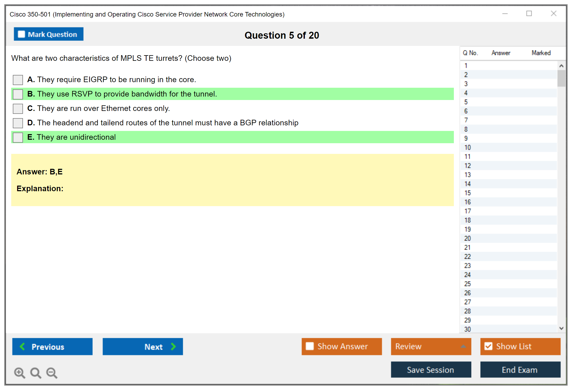This screenshot has height=392, width=574.
Task: Select answer B about RSVP bandwidth
Action: (x=18, y=94)
